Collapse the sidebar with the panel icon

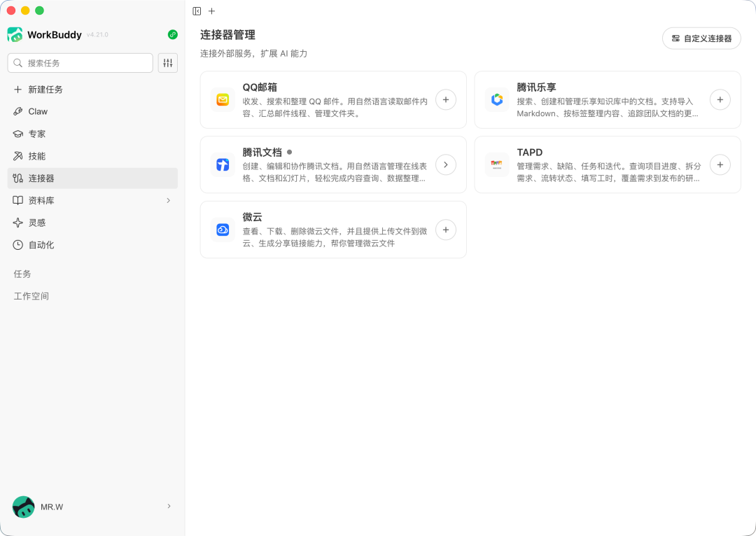[197, 11]
